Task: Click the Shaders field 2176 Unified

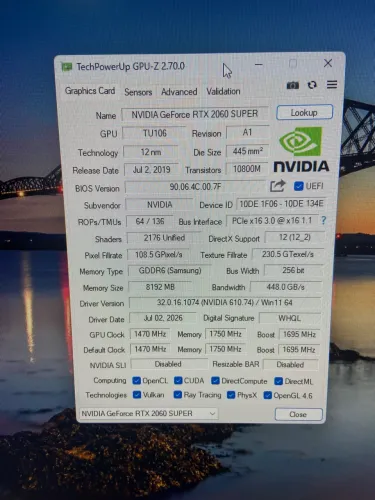Action: pyautogui.click(x=164, y=238)
